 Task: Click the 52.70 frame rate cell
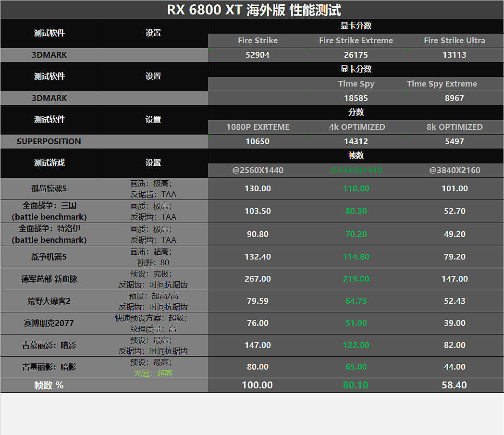pyautogui.click(x=455, y=211)
